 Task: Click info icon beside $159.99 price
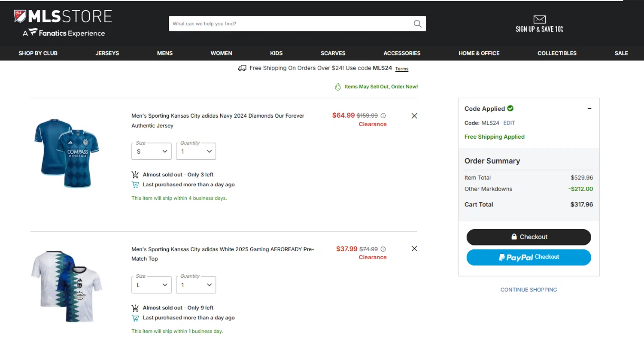383,116
